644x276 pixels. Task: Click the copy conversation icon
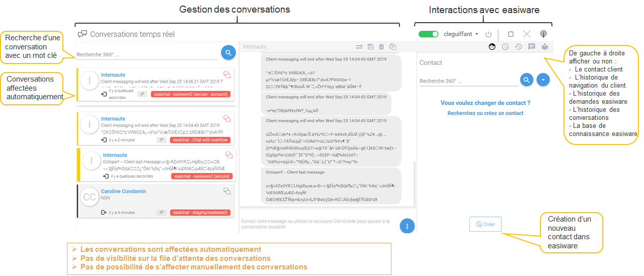pyautogui.click(x=392, y=47)
